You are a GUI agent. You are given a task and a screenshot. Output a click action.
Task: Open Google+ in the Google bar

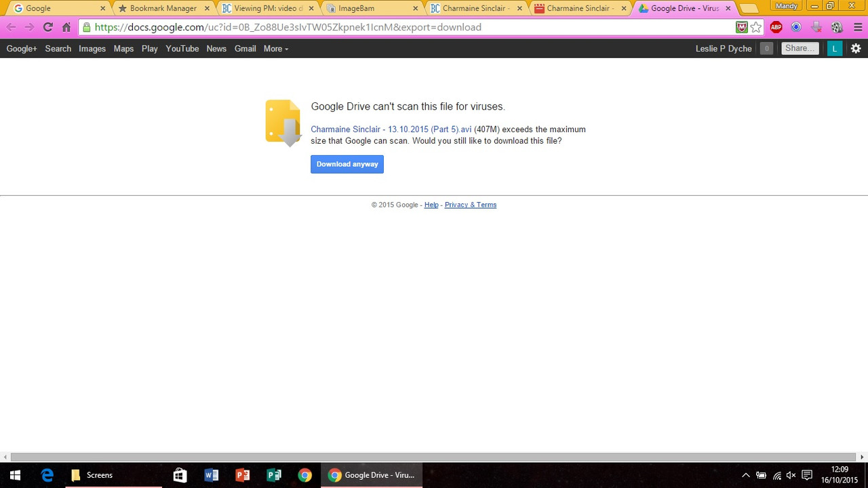pyautogui.click(x=22, y=49)
